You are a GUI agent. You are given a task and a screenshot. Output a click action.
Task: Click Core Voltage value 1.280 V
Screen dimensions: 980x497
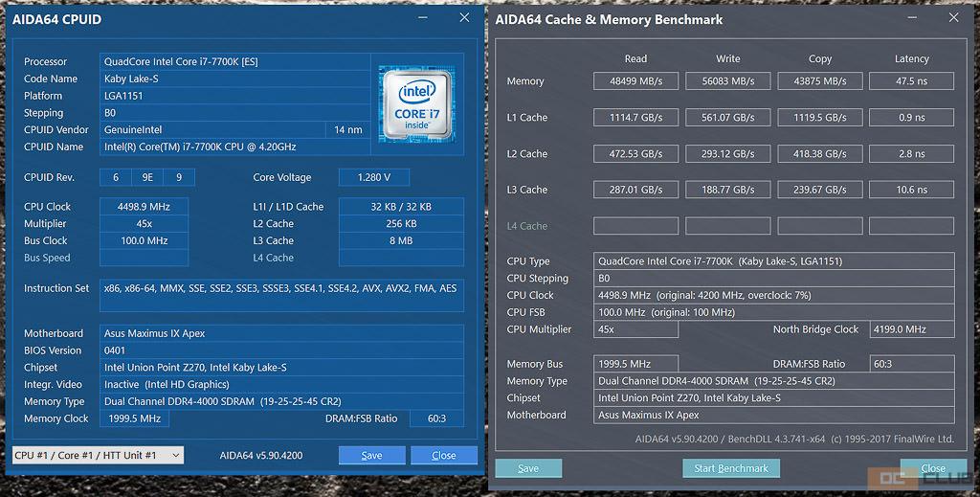(x=374, y=177)
